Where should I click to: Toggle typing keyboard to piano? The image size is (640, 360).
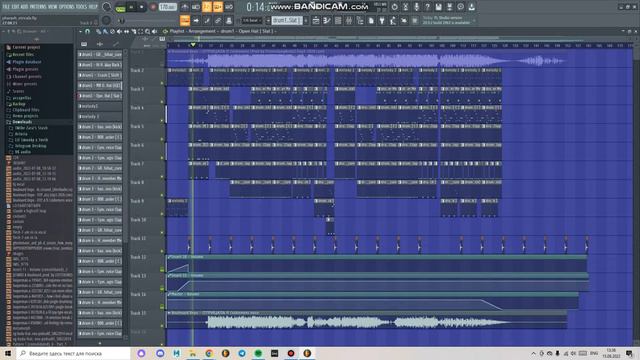185,20
